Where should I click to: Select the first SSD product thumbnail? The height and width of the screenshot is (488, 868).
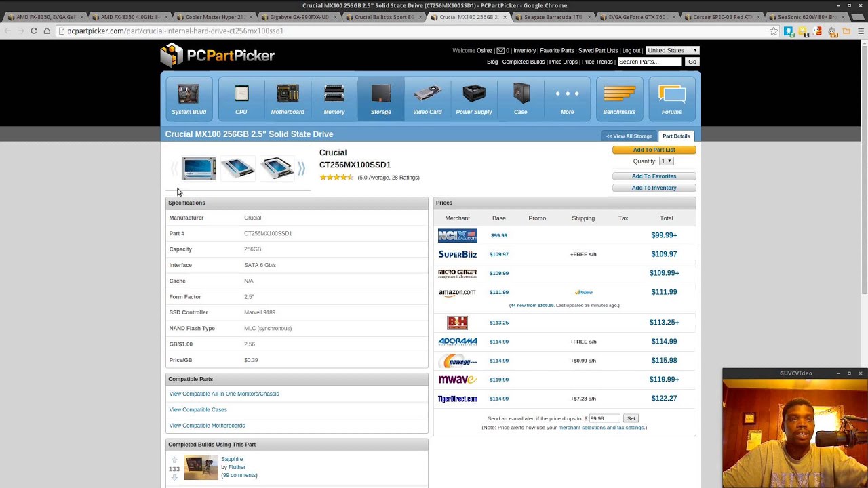pyautogui.click(x=199, y=168)
